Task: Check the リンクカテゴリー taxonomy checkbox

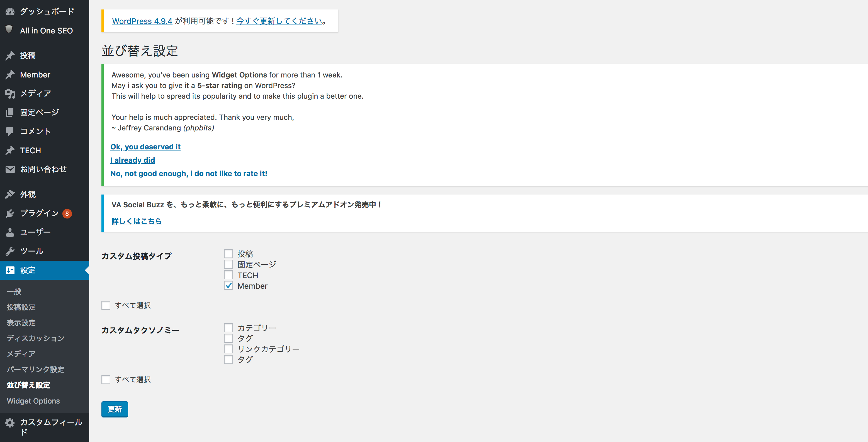Action: (228, 349)
